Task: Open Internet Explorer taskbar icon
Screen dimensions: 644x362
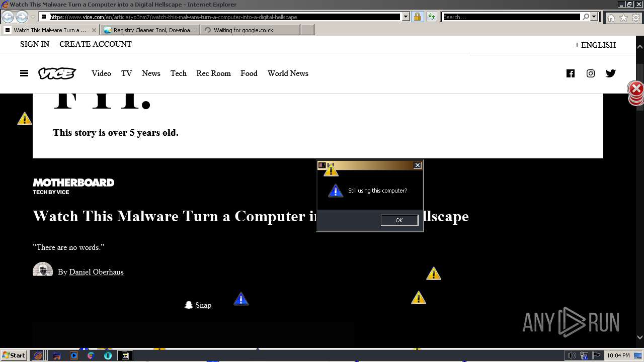Action: (x=38, y=355)
